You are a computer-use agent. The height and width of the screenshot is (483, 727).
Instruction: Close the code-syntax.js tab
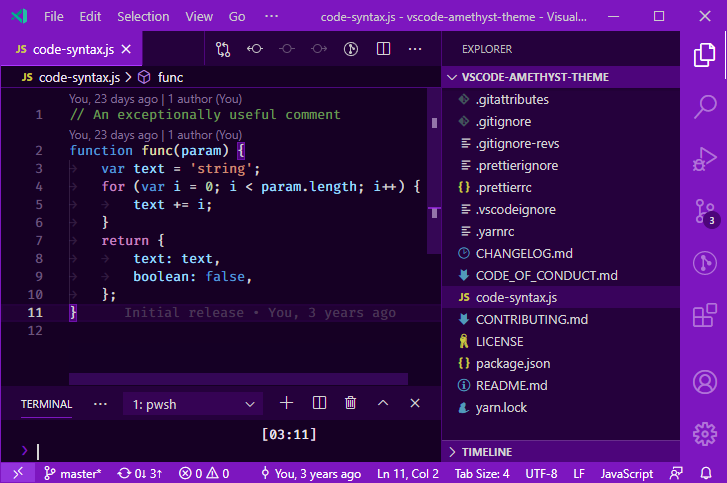(126, 49)
